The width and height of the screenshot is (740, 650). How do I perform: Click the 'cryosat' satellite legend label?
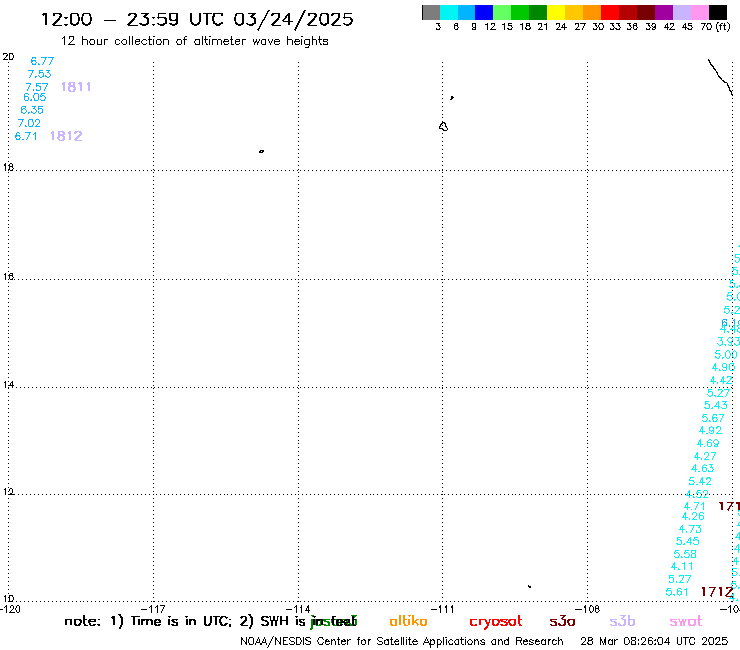click(x=496, y=622)
